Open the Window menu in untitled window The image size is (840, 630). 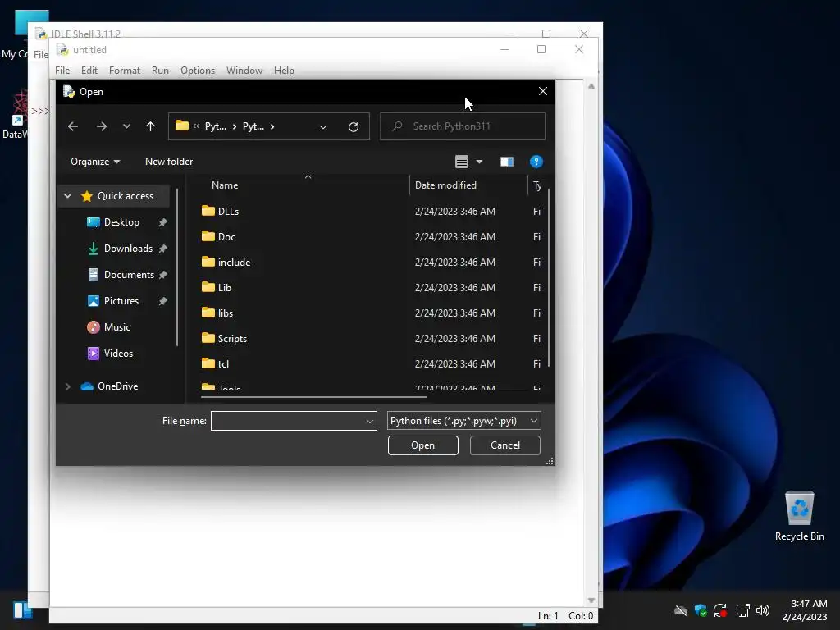244,71
